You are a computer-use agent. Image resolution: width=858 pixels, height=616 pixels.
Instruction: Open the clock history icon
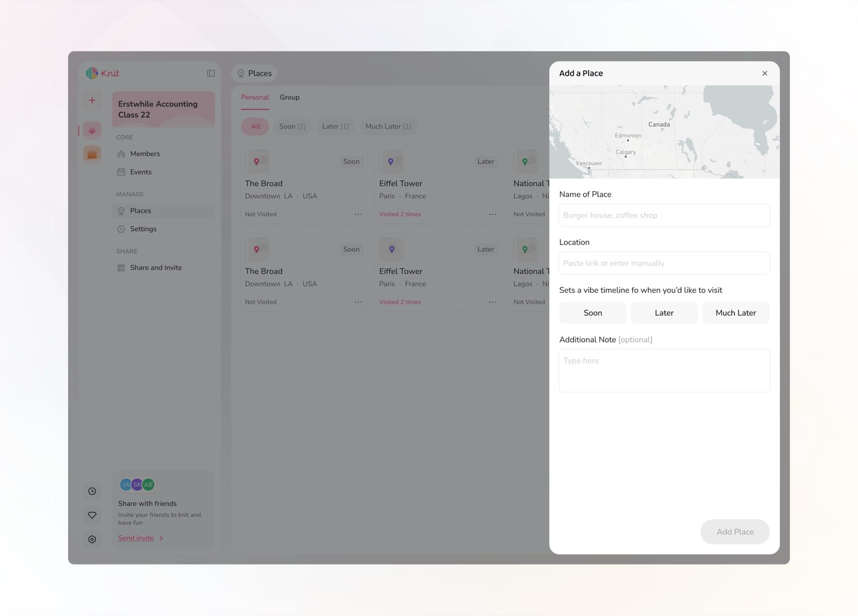(92, 491)
